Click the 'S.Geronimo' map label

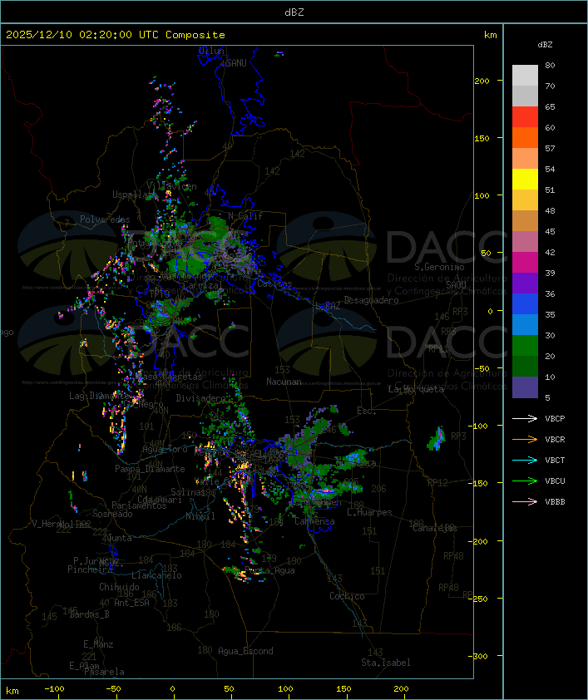point(439,267)
